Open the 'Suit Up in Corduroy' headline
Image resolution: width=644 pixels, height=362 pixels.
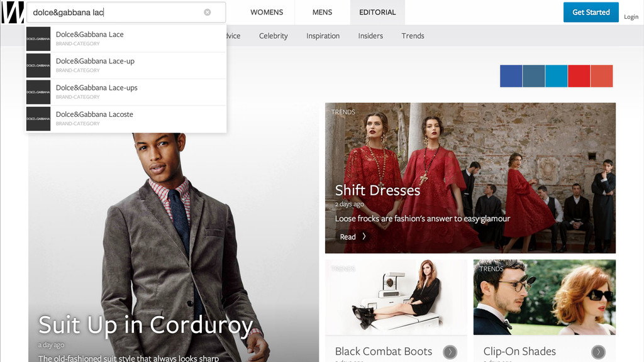click(145, 325)
